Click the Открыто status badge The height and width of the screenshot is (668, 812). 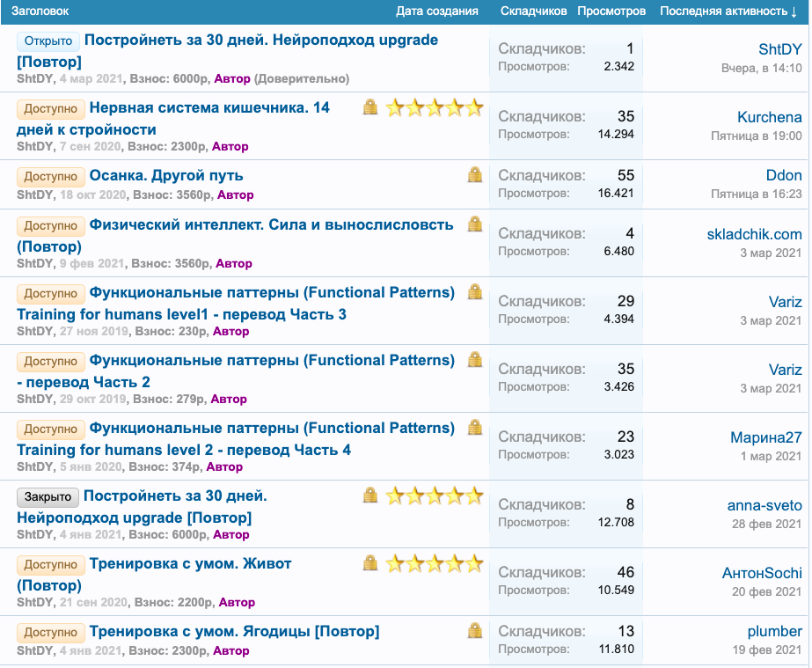point(48,40)
